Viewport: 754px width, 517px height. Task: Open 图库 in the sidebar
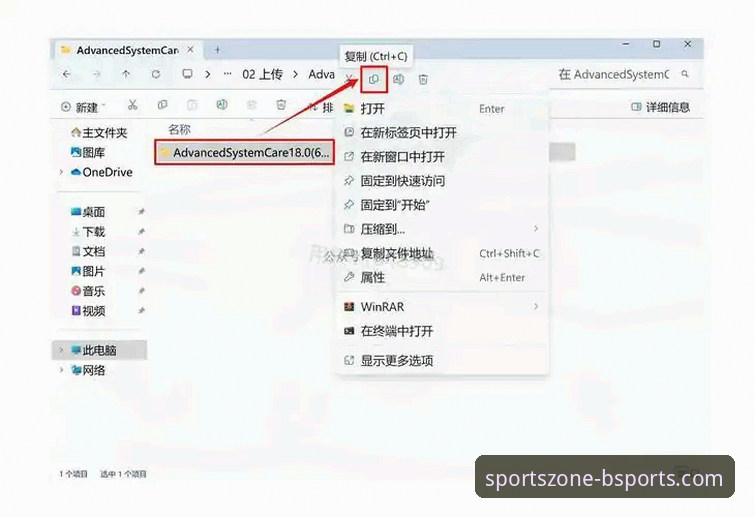(88, 152)
